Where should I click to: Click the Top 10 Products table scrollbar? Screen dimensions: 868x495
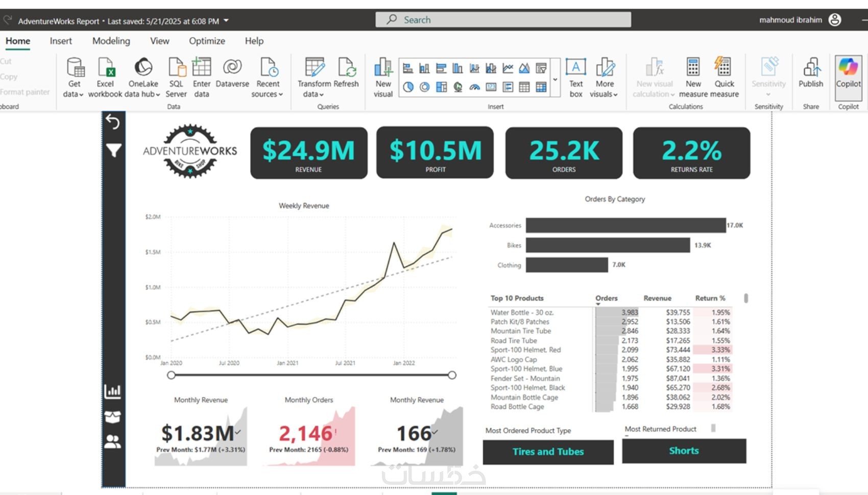click(x=746, y=298)
